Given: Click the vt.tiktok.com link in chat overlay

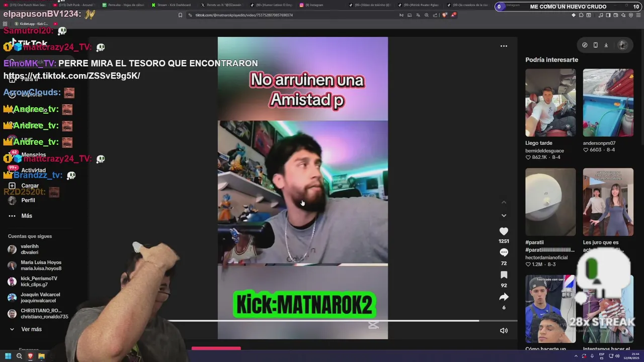Looking at the screenshot, I should (x=72, y=76).
